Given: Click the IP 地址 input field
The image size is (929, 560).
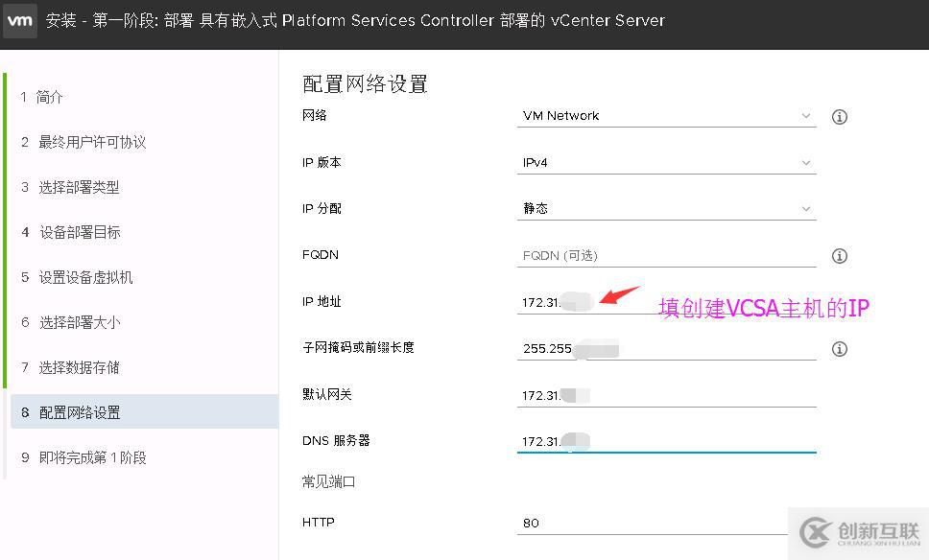Looking at the screenshot, I should tap(666, 301).
